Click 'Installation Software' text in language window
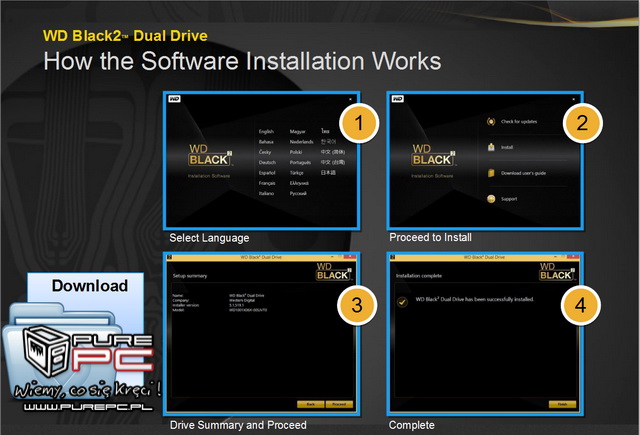Image resolution: width=640 pixels, height=435 pixels. 209,176
